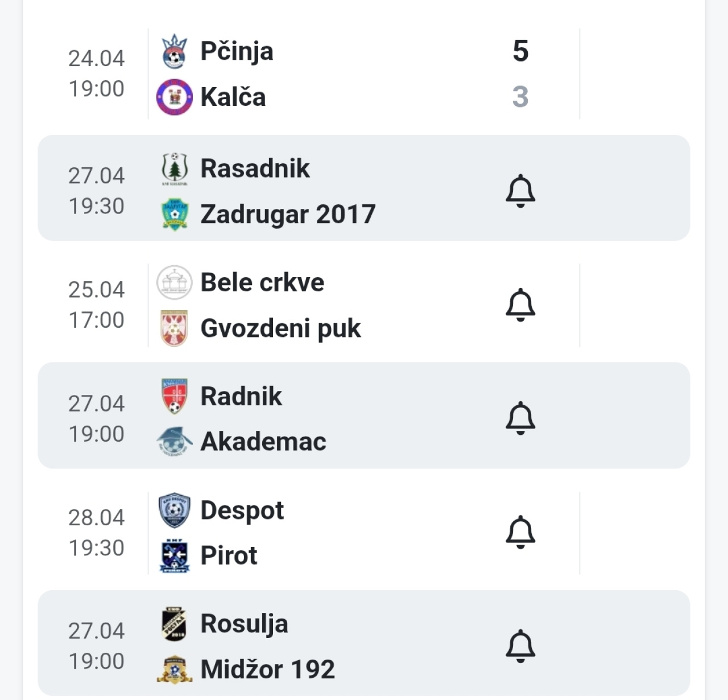The image size is (728, 700).
Task: Click the Midžor 192 club logo
Action: (174, 670)
